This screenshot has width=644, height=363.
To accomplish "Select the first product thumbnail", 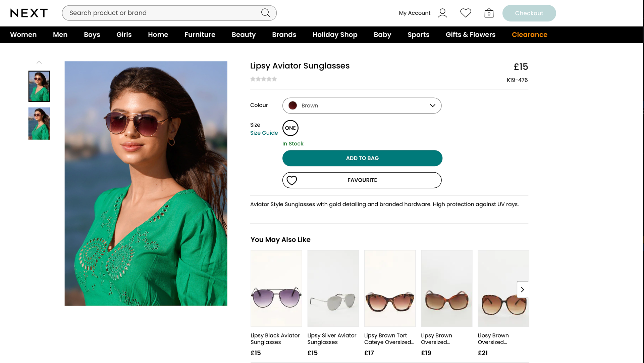I will (x=39, y=86).
